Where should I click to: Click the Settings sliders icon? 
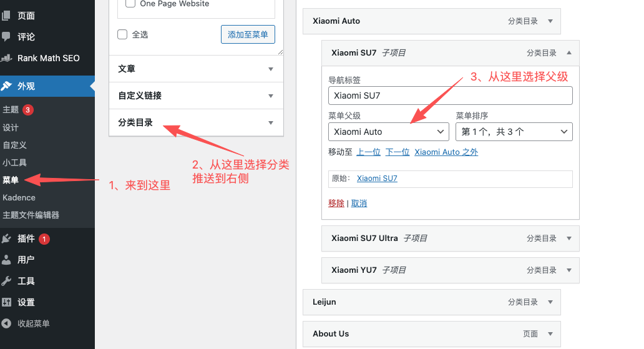coord(6,302)
